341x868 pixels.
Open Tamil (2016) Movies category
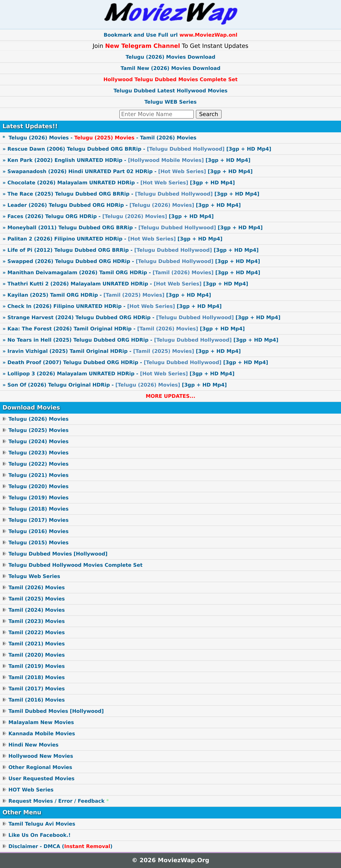coord(36,700)
